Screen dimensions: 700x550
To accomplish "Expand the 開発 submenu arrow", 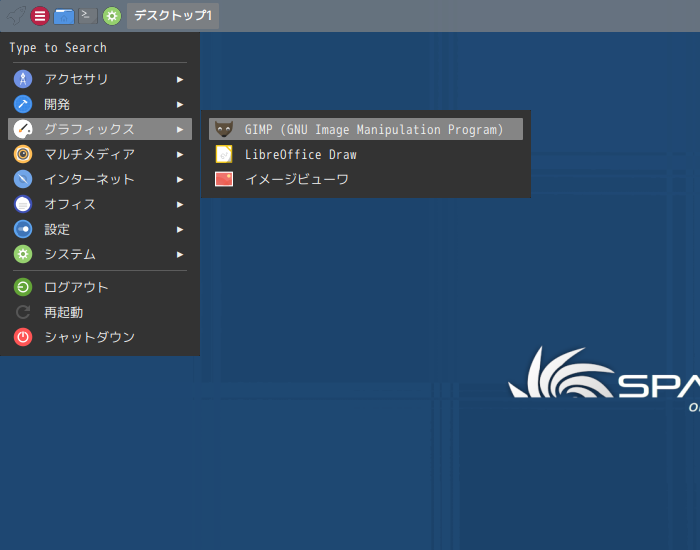I will point(180,104).
